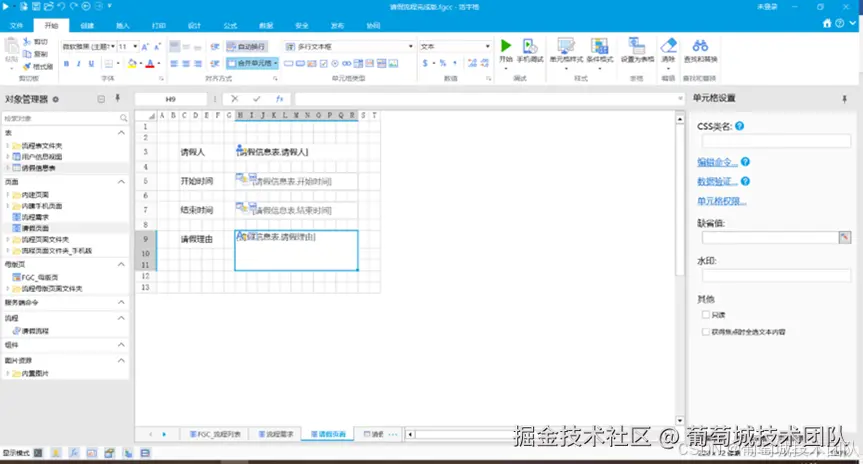Collapse the 表 section chevron
The height and width of the screenshot is (464, 863).
(x=121, y=133)
